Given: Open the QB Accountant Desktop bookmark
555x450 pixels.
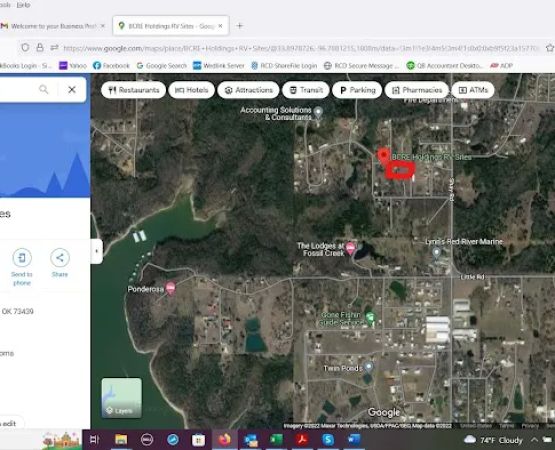Looking at the screenshot, I should [x=445, y=65].
